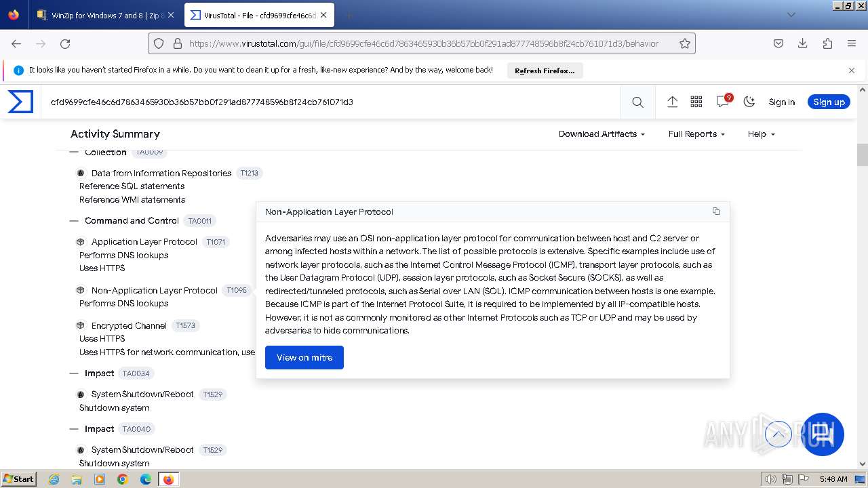Click the Application Layer Protocol cube icon
This screenshot has width=868, height=488.
point(81,242)
